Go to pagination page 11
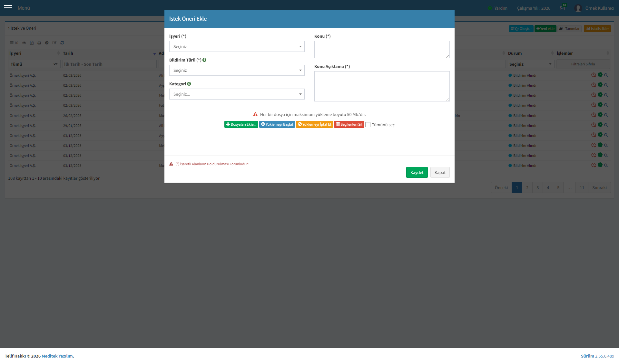This screenshot has width=619, height=364. pos(582,187)
